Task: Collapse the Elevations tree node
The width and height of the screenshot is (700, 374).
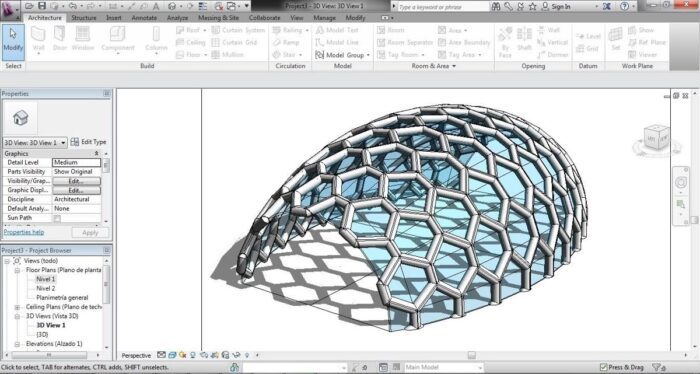Action: click(x=17, y=344)
